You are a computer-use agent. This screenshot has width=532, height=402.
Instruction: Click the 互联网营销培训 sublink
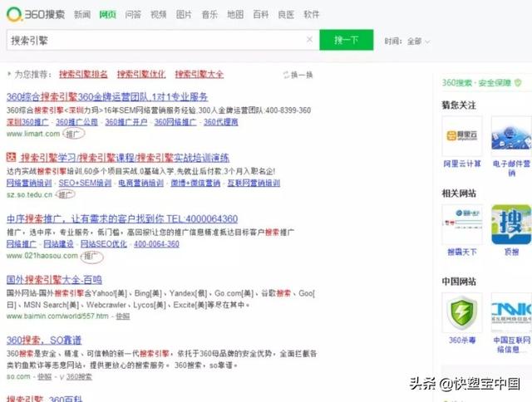coord(254,183)
